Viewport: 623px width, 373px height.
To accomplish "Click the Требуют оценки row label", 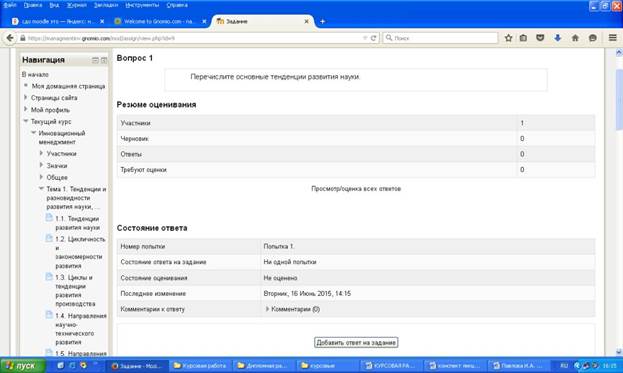I will (x=143, y=170).
